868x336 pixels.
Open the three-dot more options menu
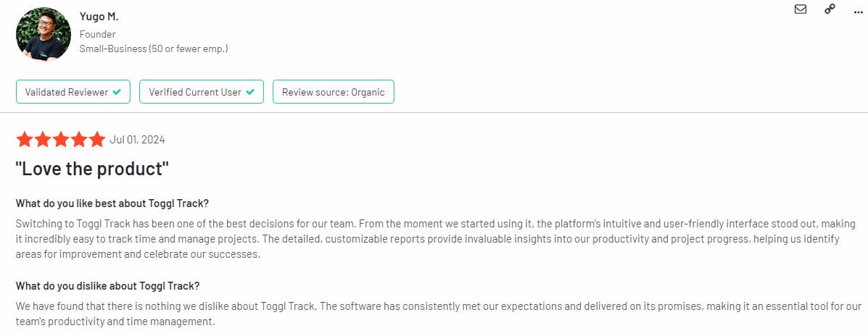click(859, 10)
